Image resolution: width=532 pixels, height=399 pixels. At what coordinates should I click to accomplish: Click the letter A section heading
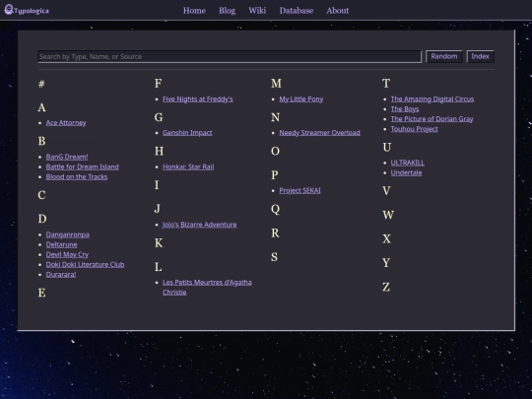pos(41,107)
